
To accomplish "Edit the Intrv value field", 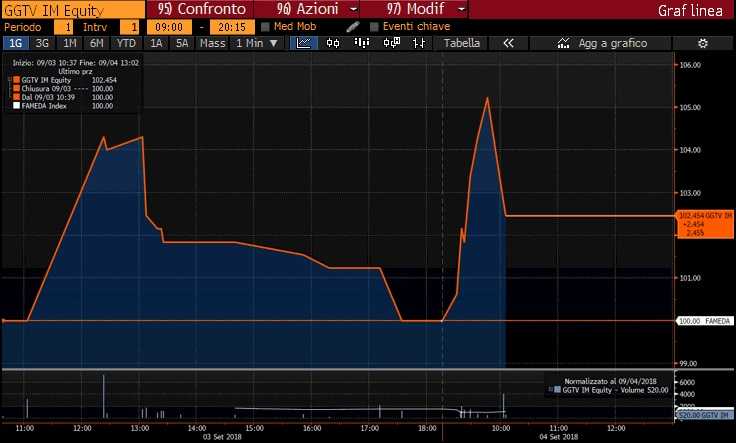I will (130, 27).
